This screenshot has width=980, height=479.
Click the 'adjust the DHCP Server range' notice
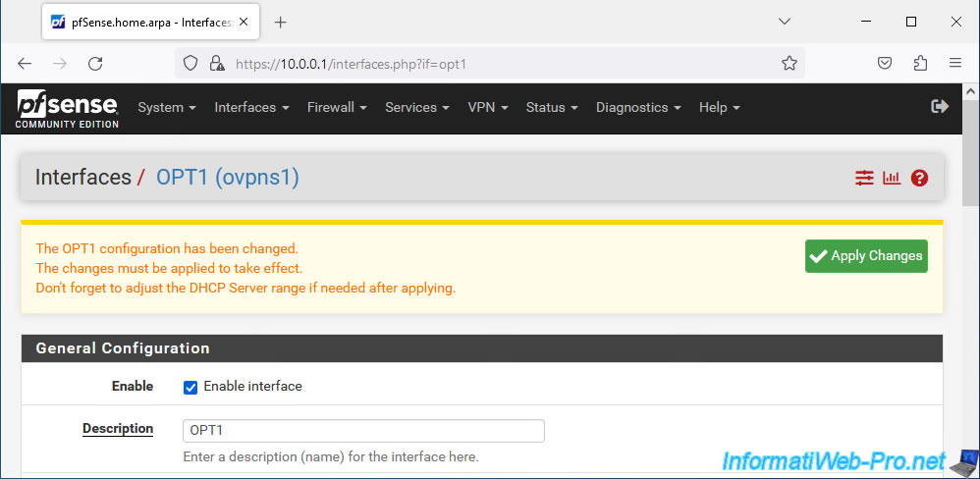pyautogui.click(x=245, y=289)
